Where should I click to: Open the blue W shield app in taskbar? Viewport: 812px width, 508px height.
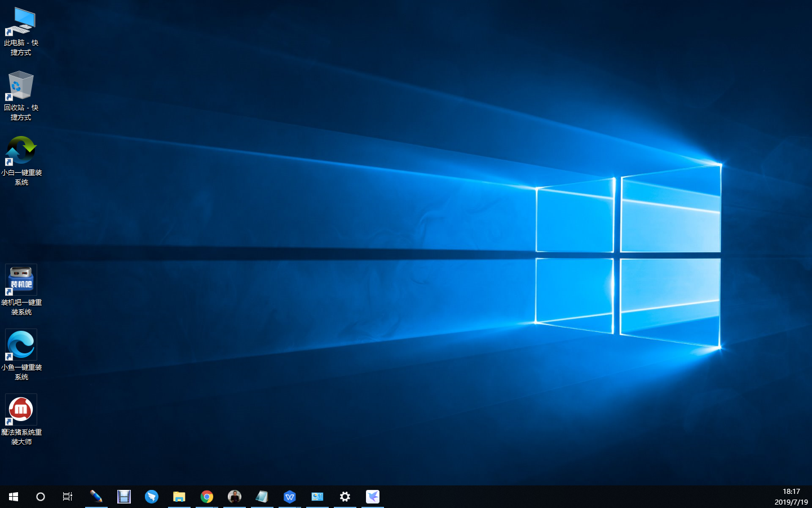pos(290,497)
